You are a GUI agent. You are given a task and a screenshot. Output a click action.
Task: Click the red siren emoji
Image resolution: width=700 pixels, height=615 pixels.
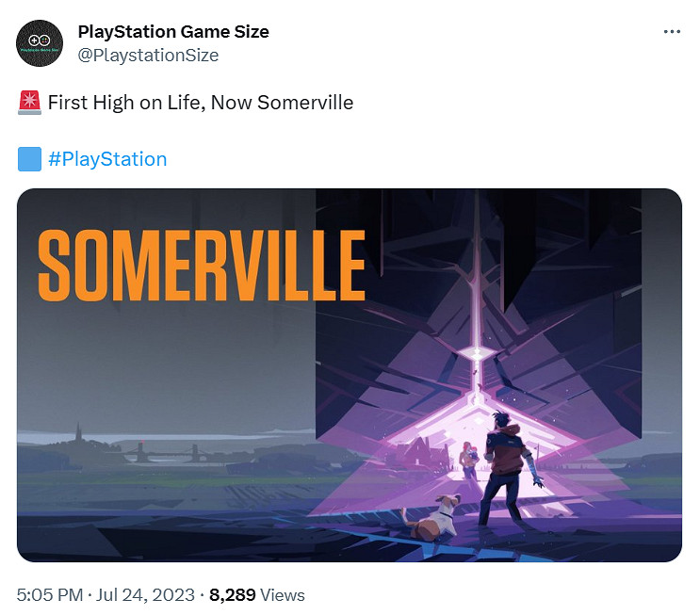point(29,103)
